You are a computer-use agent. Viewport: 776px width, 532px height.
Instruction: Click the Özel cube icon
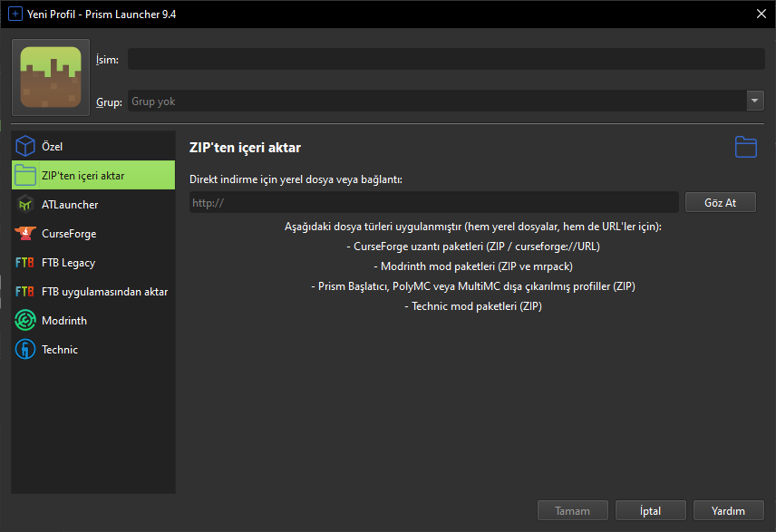25,146
